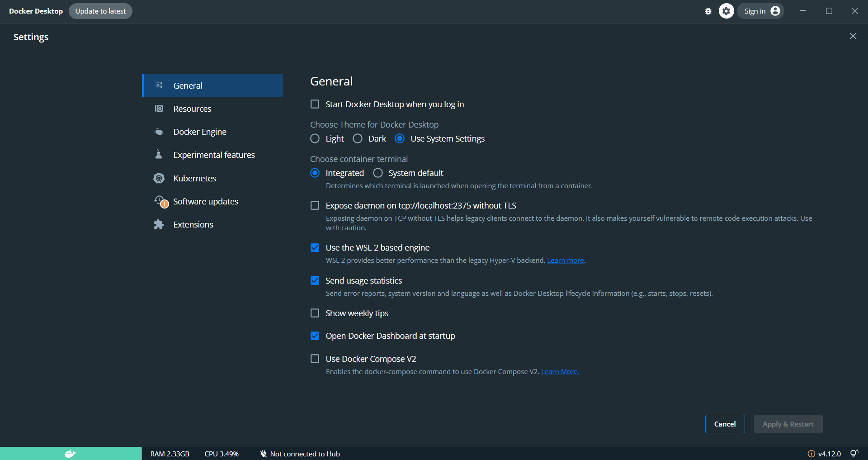This screenshot has height=460, width=868.
Task: Open the Software updates section
Action: point(212,201)
